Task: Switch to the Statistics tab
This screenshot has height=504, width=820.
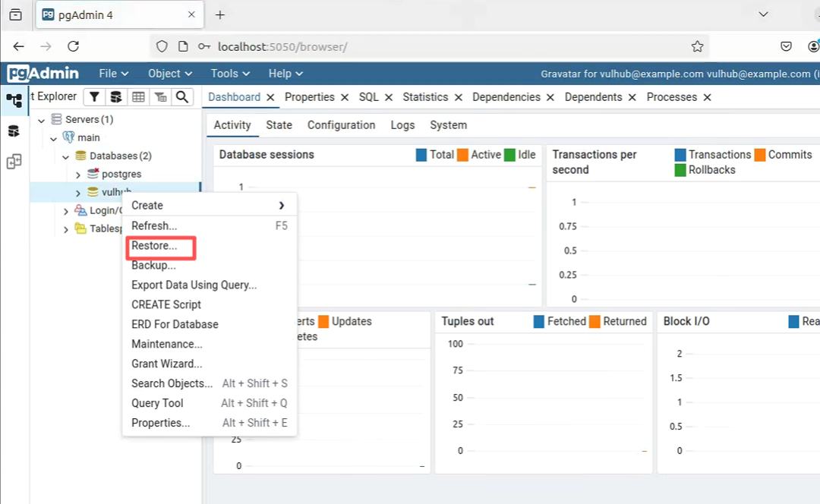Action: [x=425, y=97]
